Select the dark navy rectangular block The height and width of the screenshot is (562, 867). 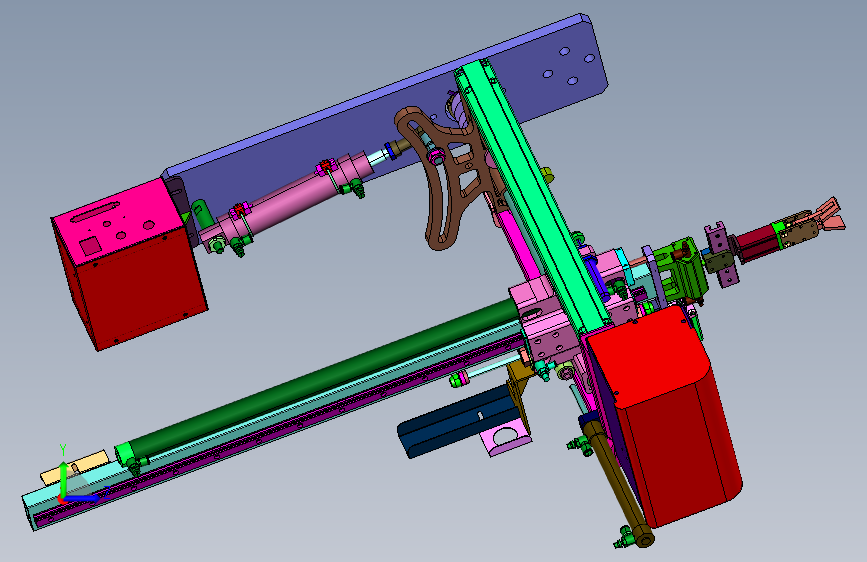pos(458,422)
